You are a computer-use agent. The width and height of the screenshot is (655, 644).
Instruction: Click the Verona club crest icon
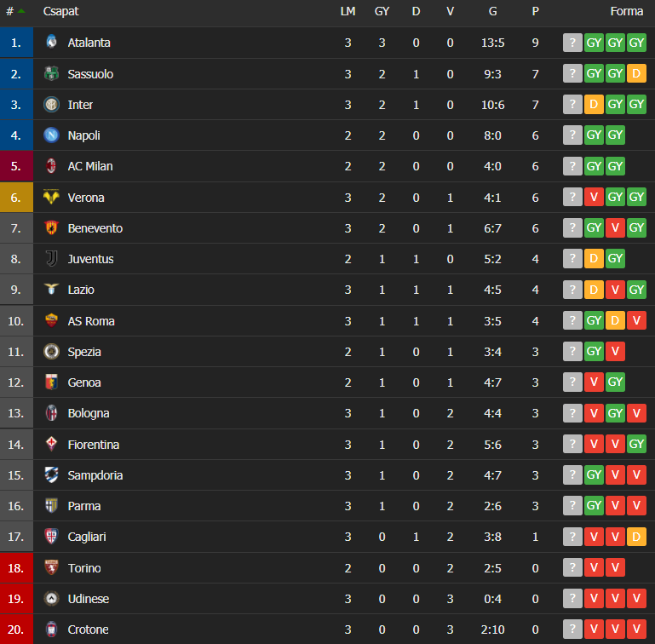tap(51, 197)
